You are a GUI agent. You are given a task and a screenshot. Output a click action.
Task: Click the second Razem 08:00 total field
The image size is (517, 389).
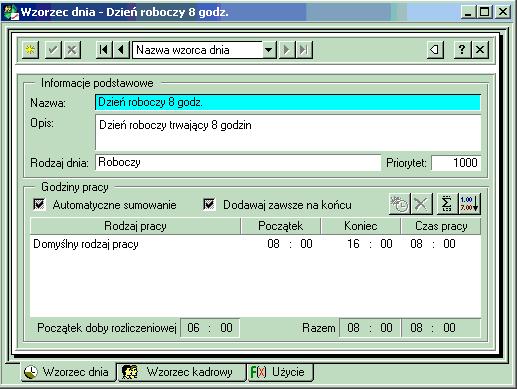point(441,328)
